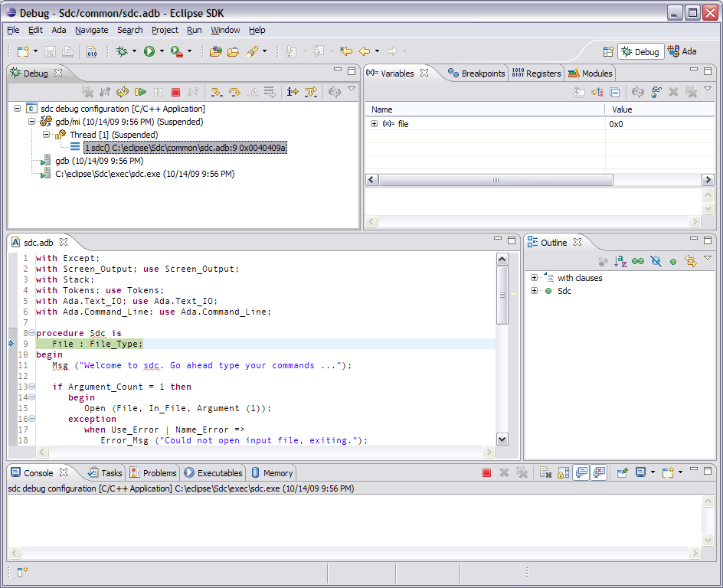Switch to the Modules tab
The height and width of the screenshot is (588, 723).
(x=591, y=73)
